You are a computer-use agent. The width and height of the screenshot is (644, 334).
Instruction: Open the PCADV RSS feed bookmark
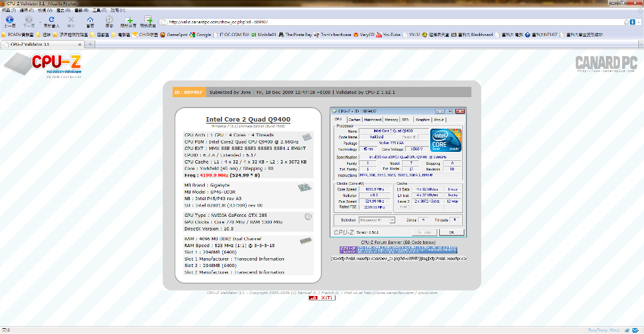[17, 35]
